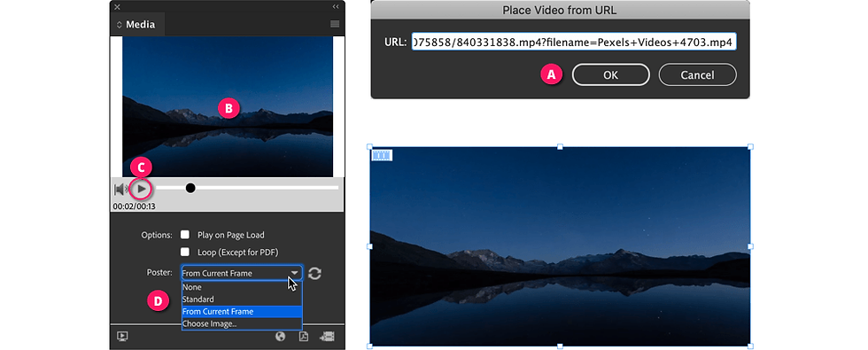Play the video in Media panel
This screenshot has height=350, width=868.
142,189
